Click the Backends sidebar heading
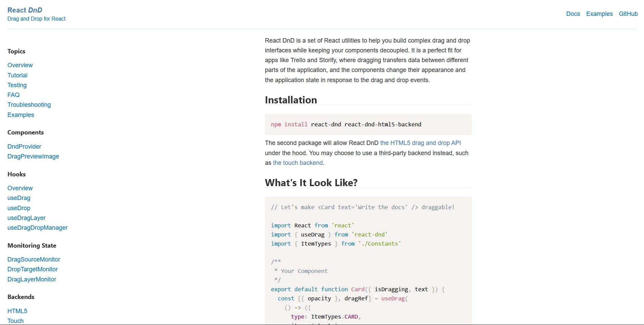The image size is (644, 325). 21,297
